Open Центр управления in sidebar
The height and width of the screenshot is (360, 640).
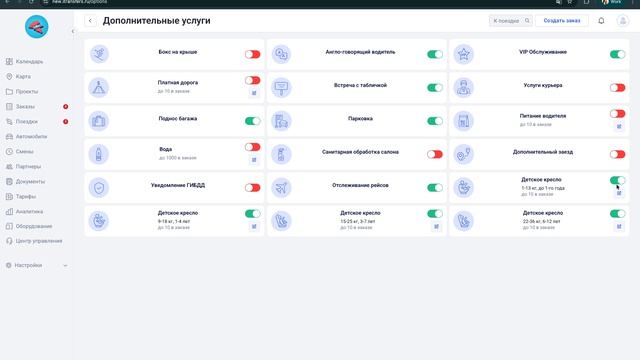pyautogui.click(x=34, y=241)
